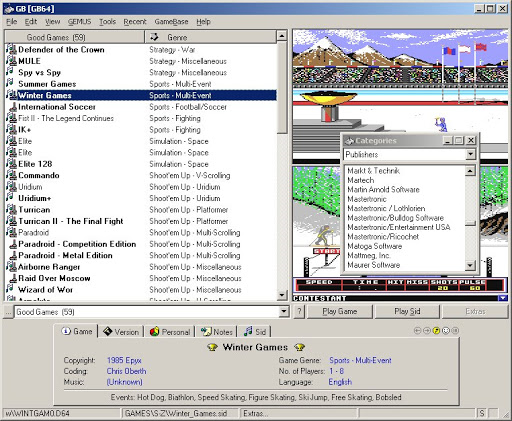Click the yellow round icon above the info panel

(x=436, y=331)
